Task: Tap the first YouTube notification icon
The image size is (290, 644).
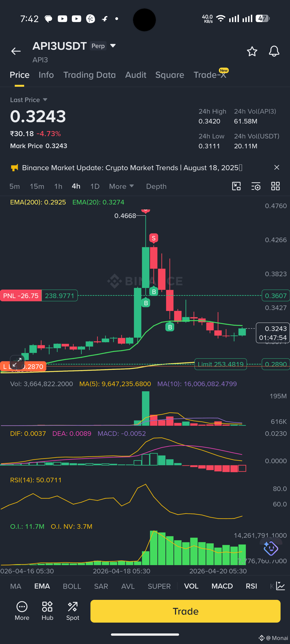Action: click(62, 19)
